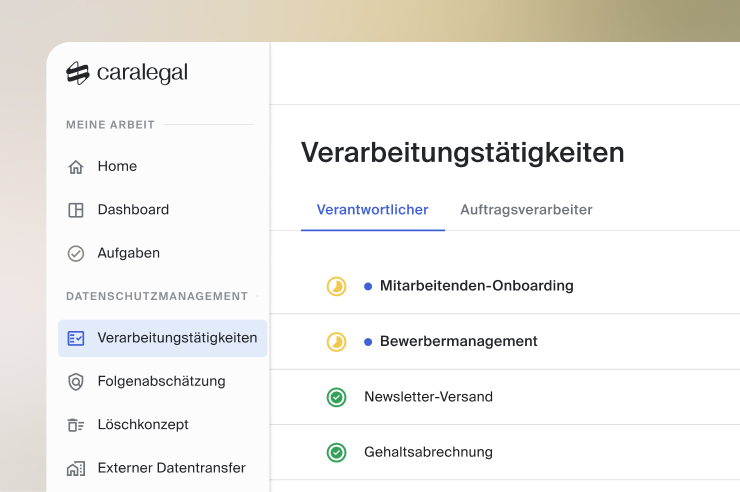Image resolution: width=740 pixels, height=492 pixels.
Task: Click the Löschkonzept trash icon
Action: (x=76, y=425)
